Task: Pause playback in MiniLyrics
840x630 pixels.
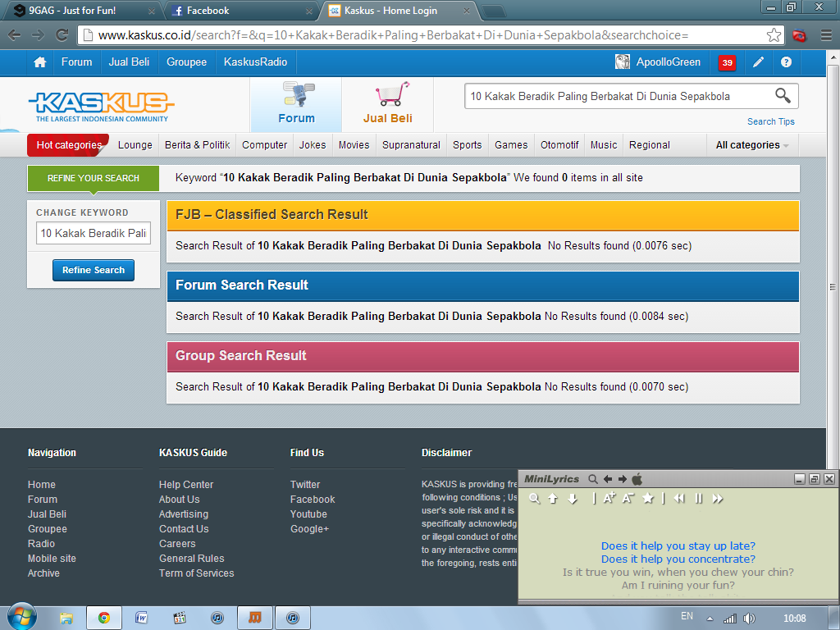Action: 699,499
